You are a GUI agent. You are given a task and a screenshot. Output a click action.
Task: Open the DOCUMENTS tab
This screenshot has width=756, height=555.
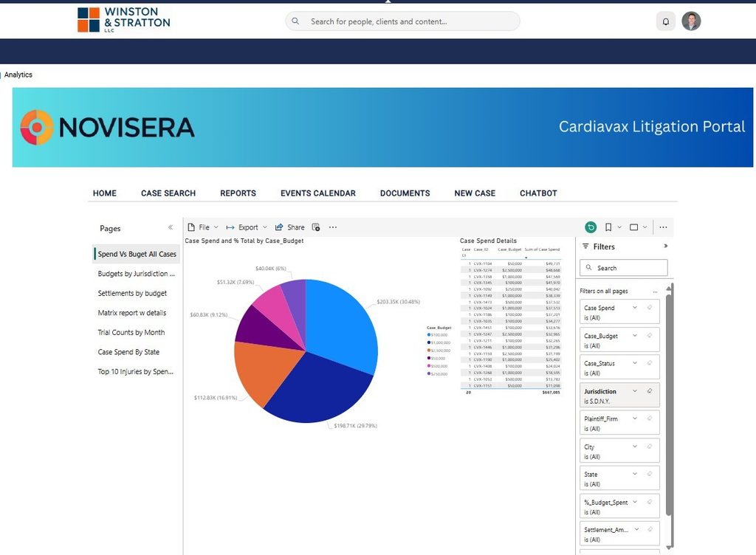click(405, 193)
